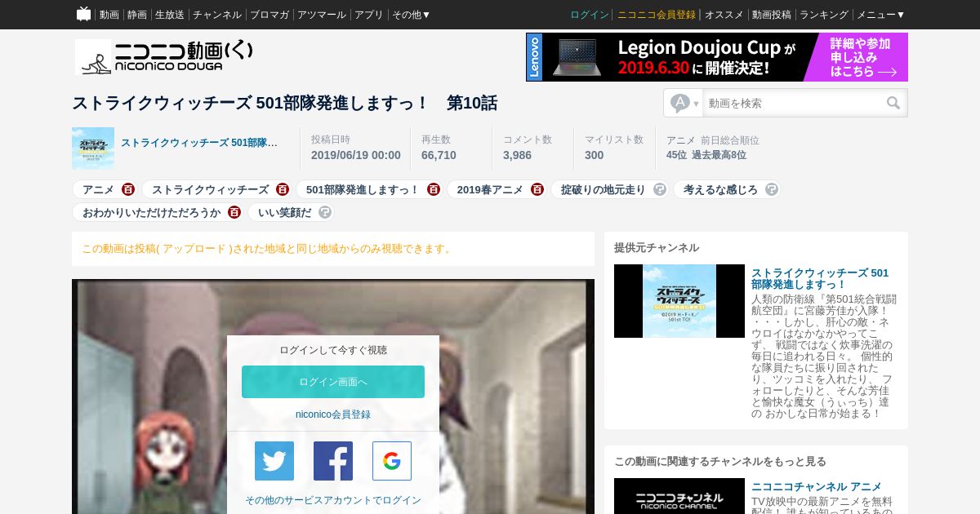
Task: Select the アニメ tag
Action: [x=98, y=189]
